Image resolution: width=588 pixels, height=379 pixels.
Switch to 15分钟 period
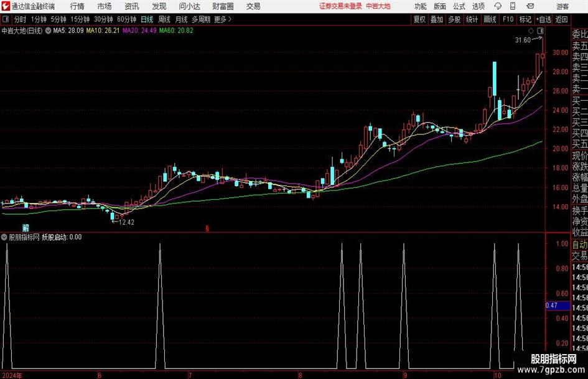coord(80,19)
